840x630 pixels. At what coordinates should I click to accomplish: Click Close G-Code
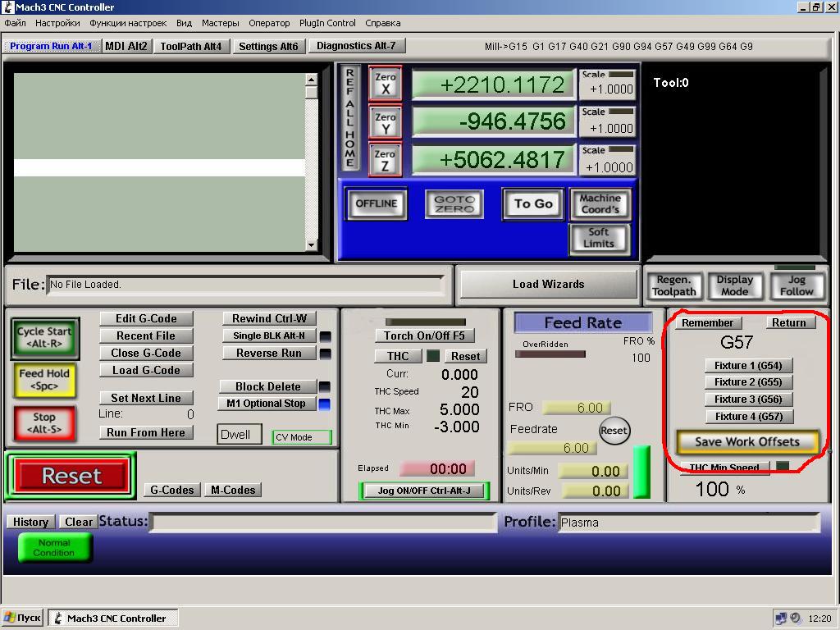(x=146, y=353)
